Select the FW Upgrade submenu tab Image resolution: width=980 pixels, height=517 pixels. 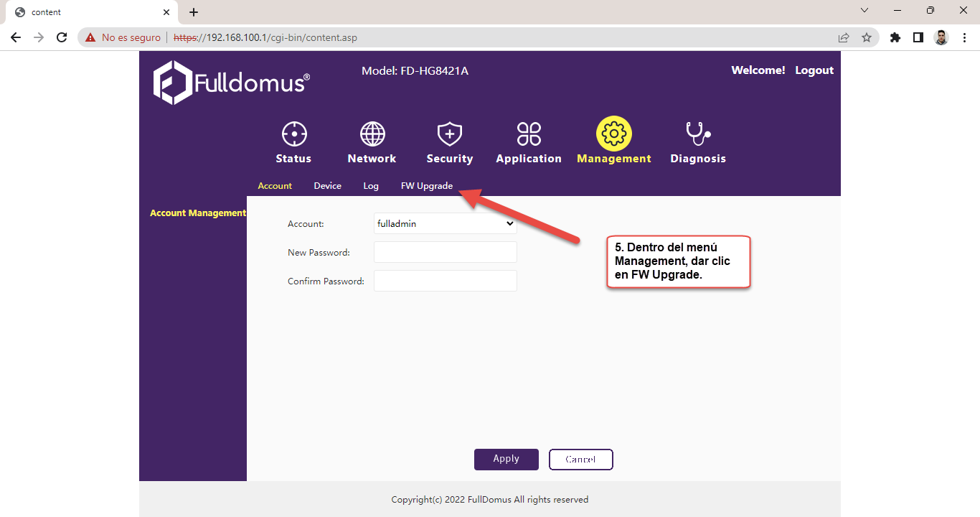coord(427,186)
